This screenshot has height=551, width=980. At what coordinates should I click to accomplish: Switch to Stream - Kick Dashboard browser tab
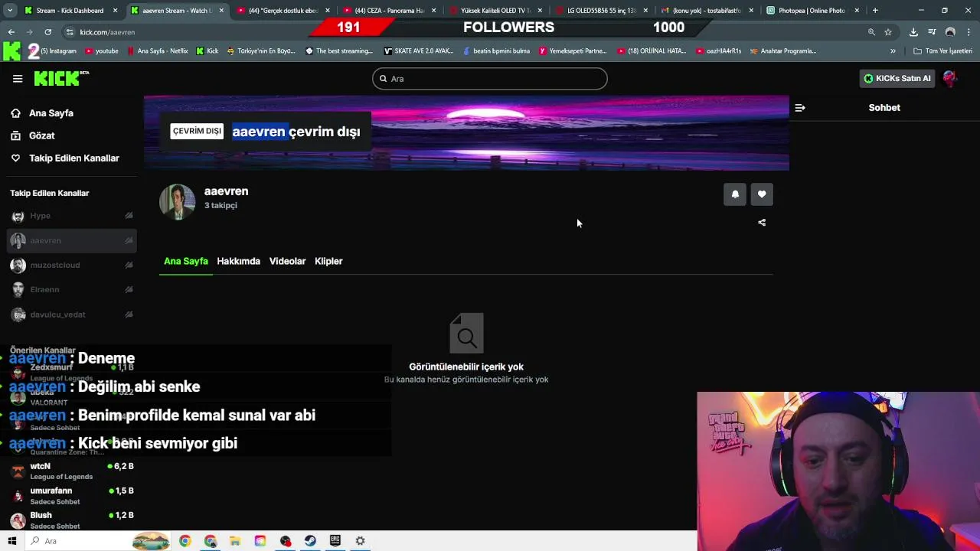(x=70, y=11)
